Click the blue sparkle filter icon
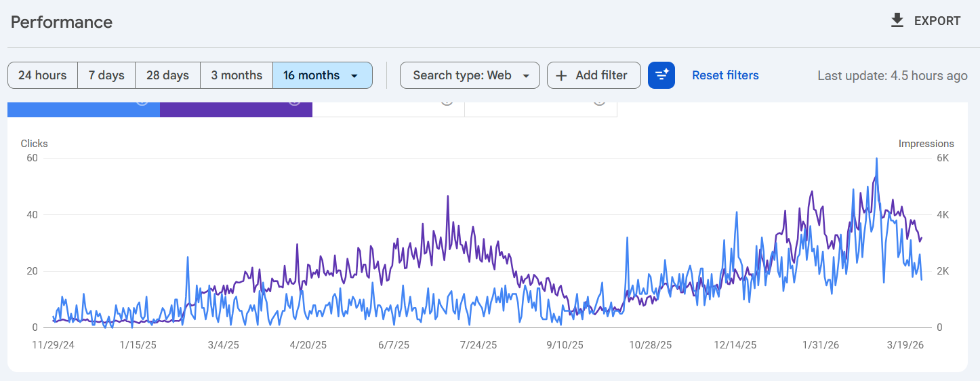Screen dimensions: 980x381 pyautogui.click(x=661, y=75)
